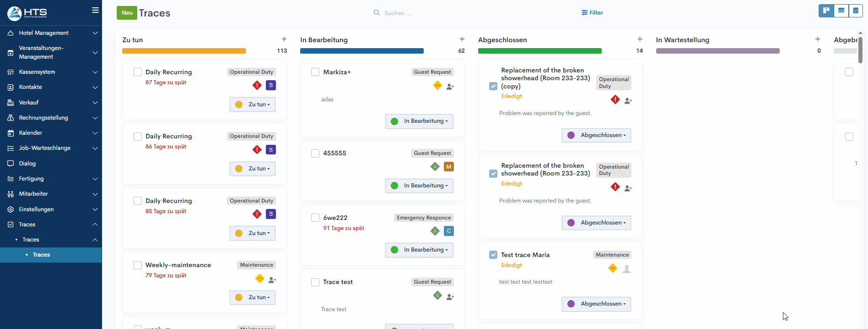Open Dialog in the sidebar
Screen dimensions: 868x329
coord(27,164)
